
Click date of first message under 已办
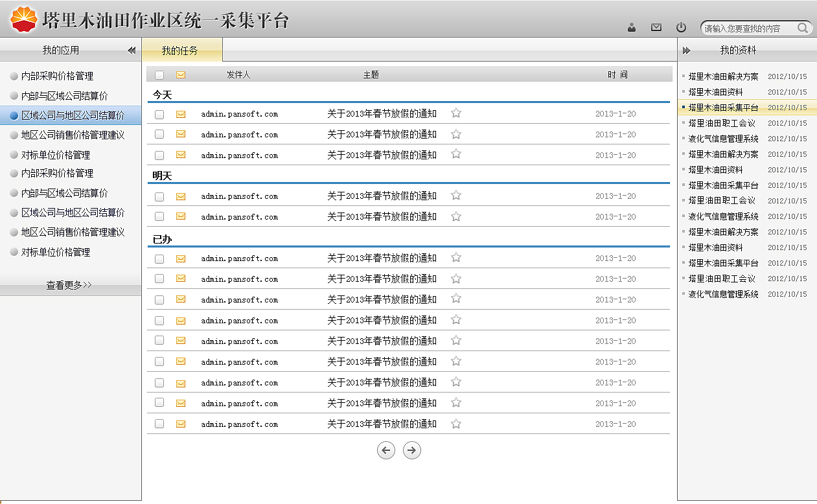616,258
